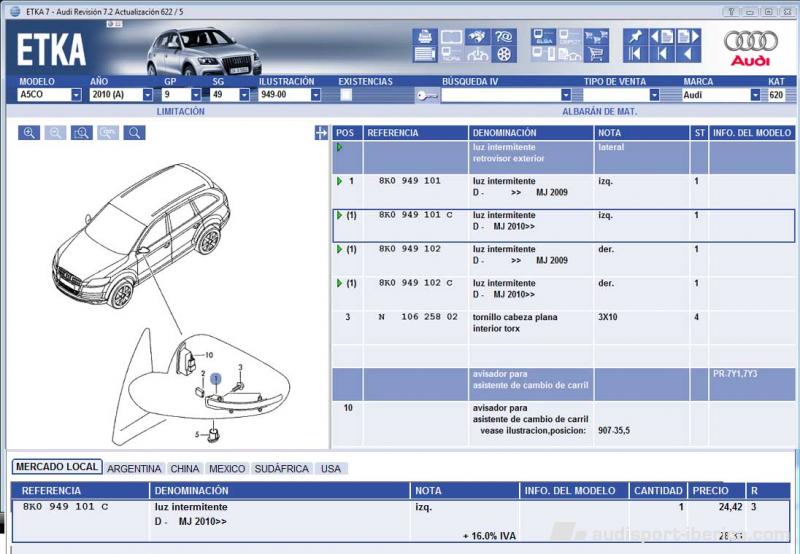Open the ELSA workshop info icon
The height and width of the screenshot is (554, 800).
click(543, 37)
